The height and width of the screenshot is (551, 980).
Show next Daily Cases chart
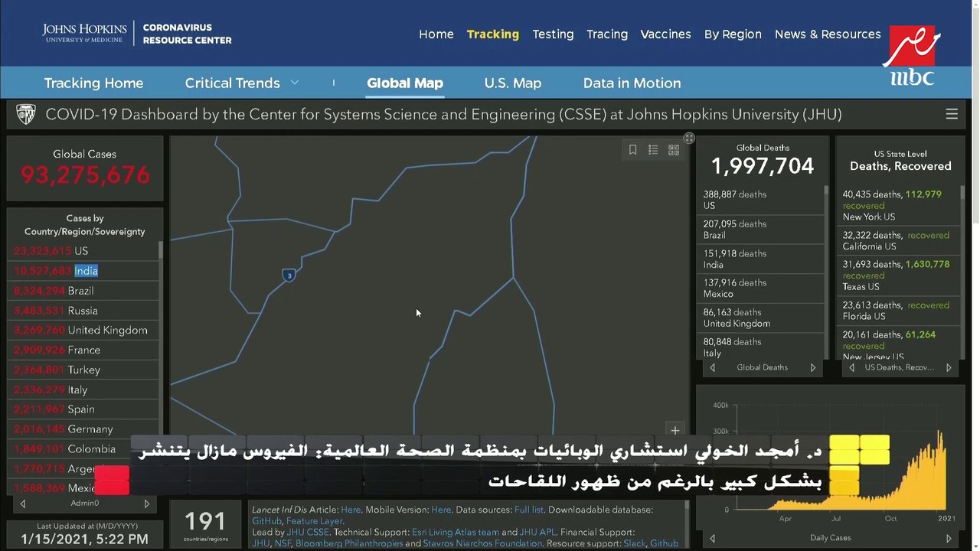coord(949,538)
